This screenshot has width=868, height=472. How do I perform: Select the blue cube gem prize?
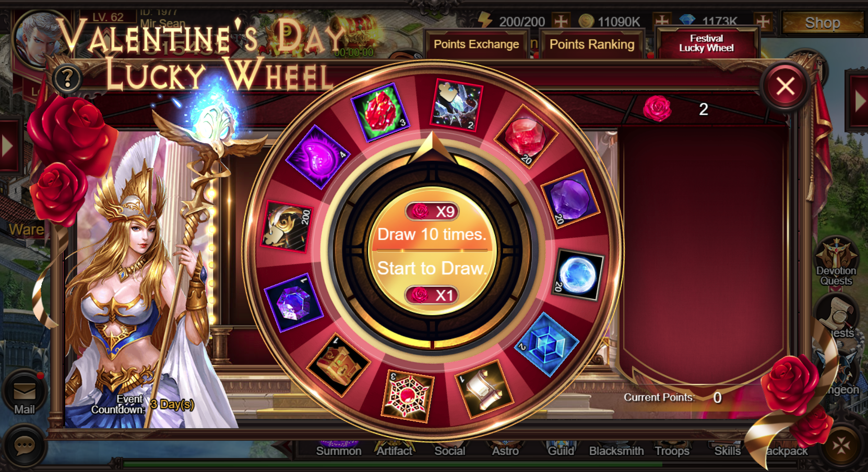pyautogui.click(x=546, y=345)
